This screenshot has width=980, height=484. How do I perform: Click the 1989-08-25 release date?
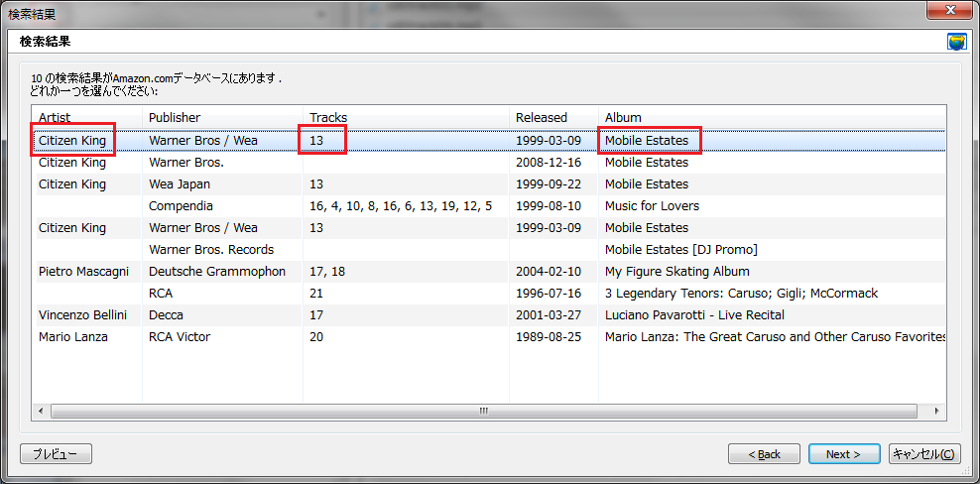pyautogui.click(x=549, y=337)
